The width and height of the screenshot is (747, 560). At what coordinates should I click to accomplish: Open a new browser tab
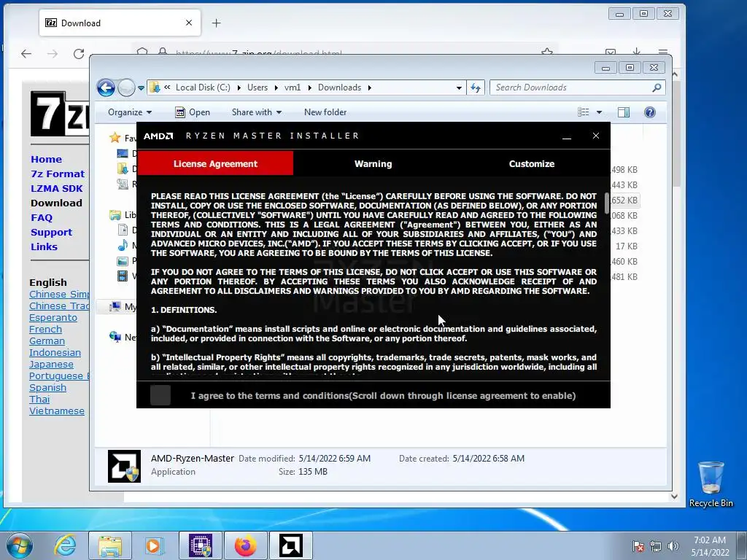[x=216, y=23]
